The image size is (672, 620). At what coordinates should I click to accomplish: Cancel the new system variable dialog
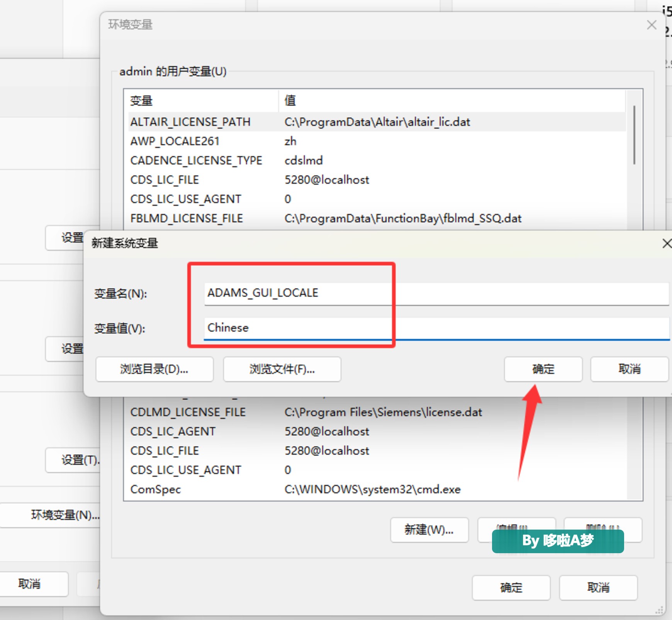[630, 369]
